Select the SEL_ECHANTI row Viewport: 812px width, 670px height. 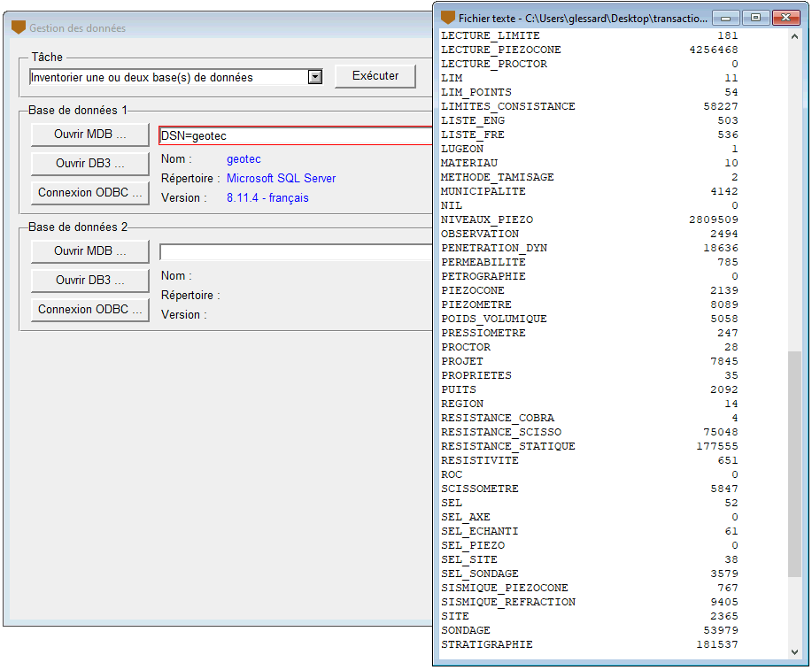tap(590, 531)
